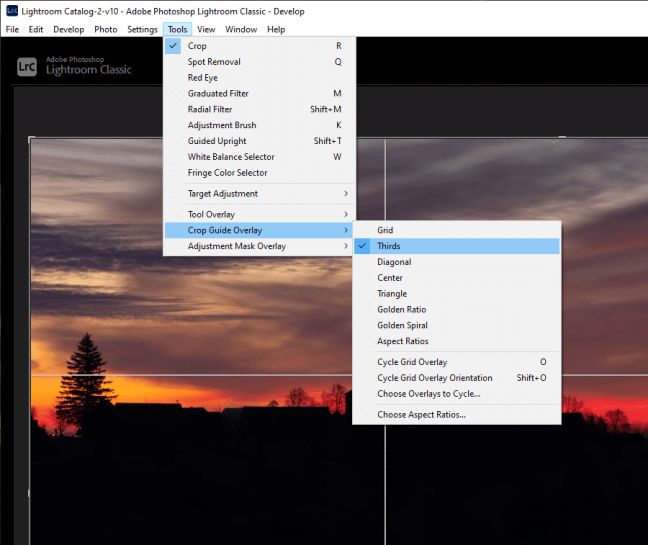The image size is (648, 545).
Task: Open the Develop menu
Action: 68,29
